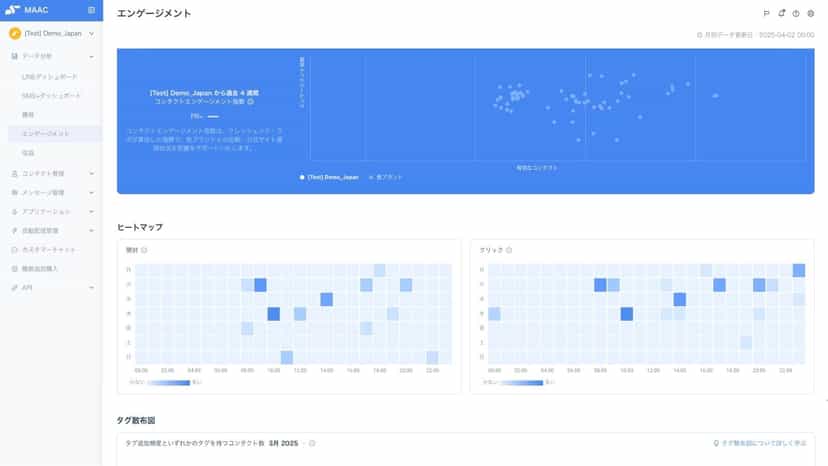Click the clicks heatmap intensity legend bar
This screenshot has height=466, width=828.
(521, 383)
